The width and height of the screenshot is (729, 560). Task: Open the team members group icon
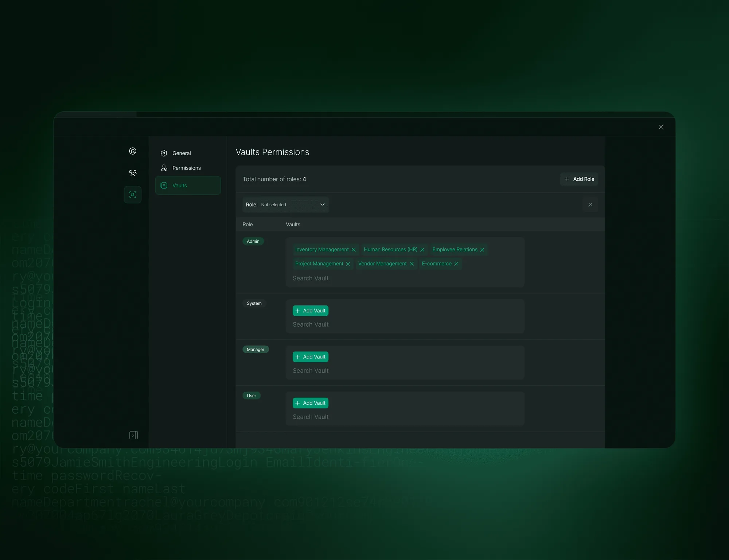click(x=133, y=173)
